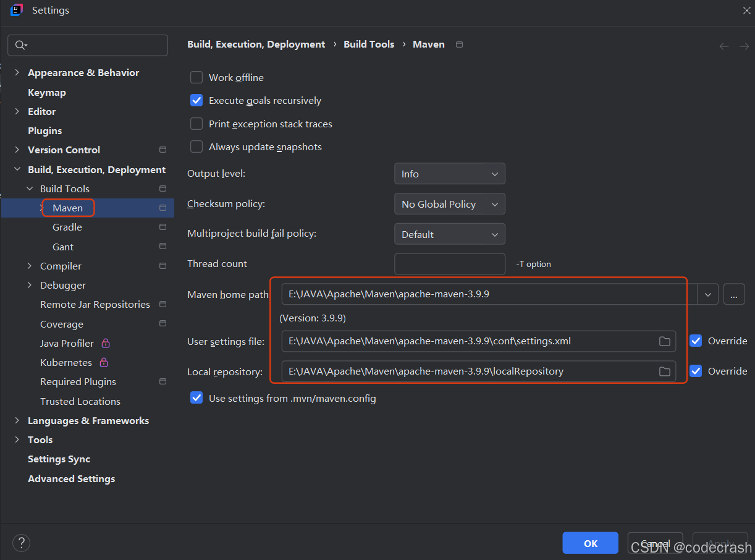The height and width of the screenshot is (560, 755).
Task: Click the ellipsis browse button for Maven home
Action: pyautogui.click(x=733, y=294)
